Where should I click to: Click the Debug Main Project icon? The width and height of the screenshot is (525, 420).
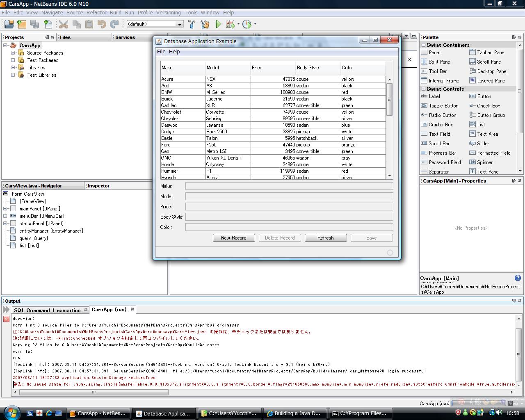pos(230,24)
